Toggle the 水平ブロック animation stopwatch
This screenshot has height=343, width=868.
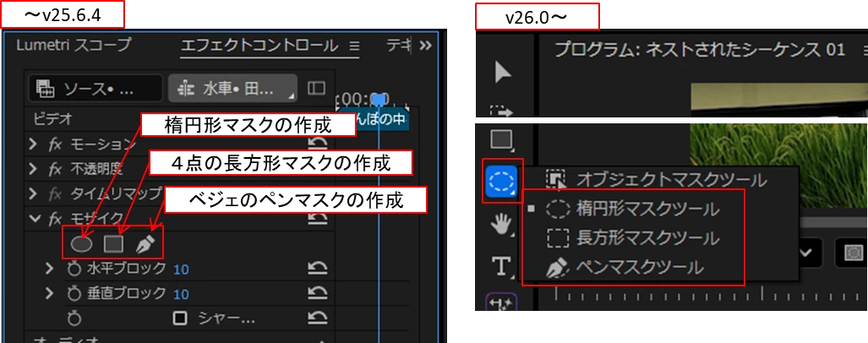(74, 269)
